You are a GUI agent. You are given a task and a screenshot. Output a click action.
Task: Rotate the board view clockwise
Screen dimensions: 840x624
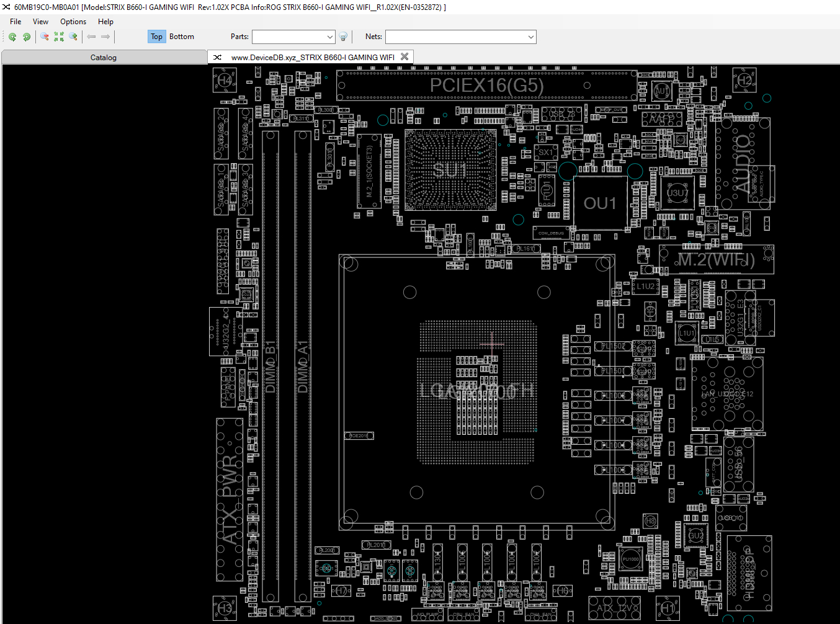pyautogui.click(x=27, y=37)
